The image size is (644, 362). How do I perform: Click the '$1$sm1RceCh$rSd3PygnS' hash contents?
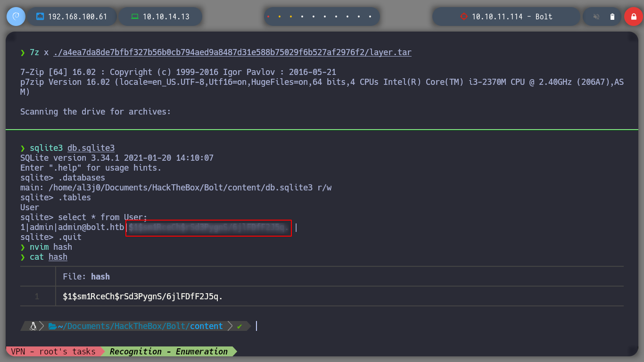click(143, 296)
